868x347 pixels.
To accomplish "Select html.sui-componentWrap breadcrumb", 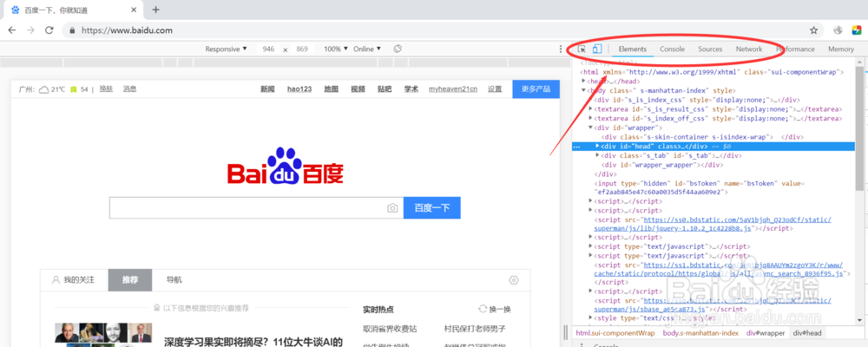I will [615, 333].
